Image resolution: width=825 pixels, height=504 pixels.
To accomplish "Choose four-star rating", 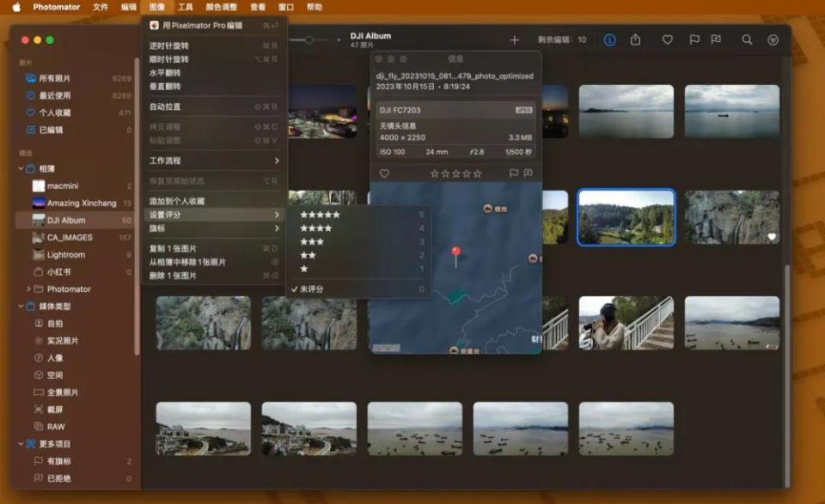I will click(x=357, y=228).
